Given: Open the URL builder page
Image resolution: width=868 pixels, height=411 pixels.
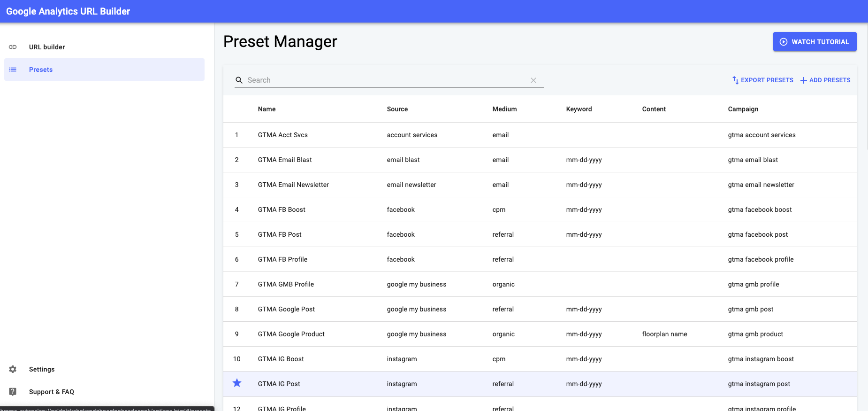Looking at the screenshot, I should pos(47,47).
